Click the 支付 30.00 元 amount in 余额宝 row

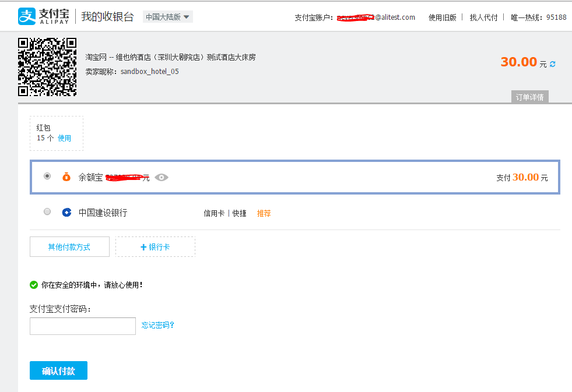(x=522, y=178)
